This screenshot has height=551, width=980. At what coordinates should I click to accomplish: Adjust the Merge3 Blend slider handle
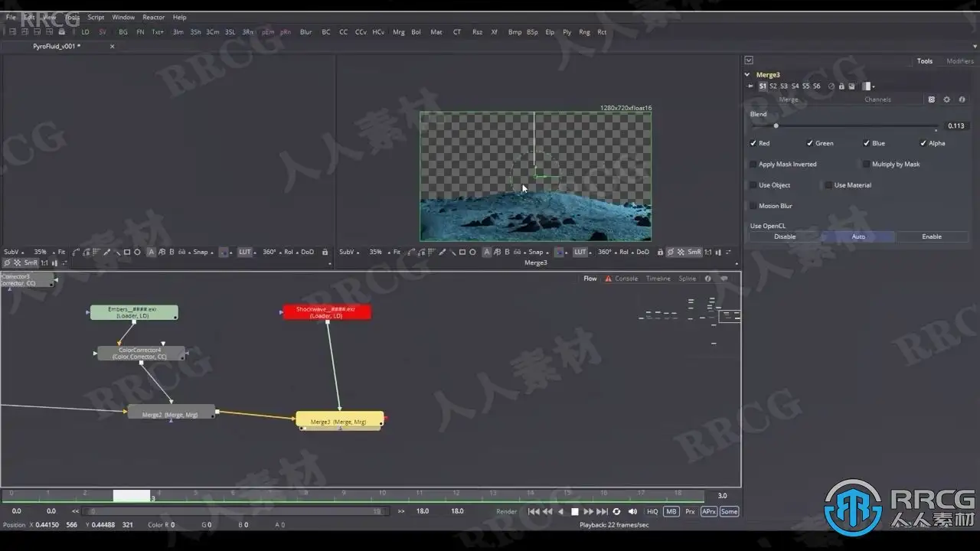(776, 126)
